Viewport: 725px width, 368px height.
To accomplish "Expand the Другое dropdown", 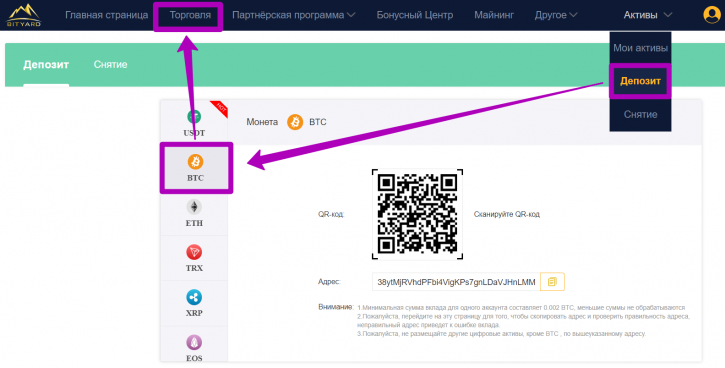I will (x=556, y=15).
